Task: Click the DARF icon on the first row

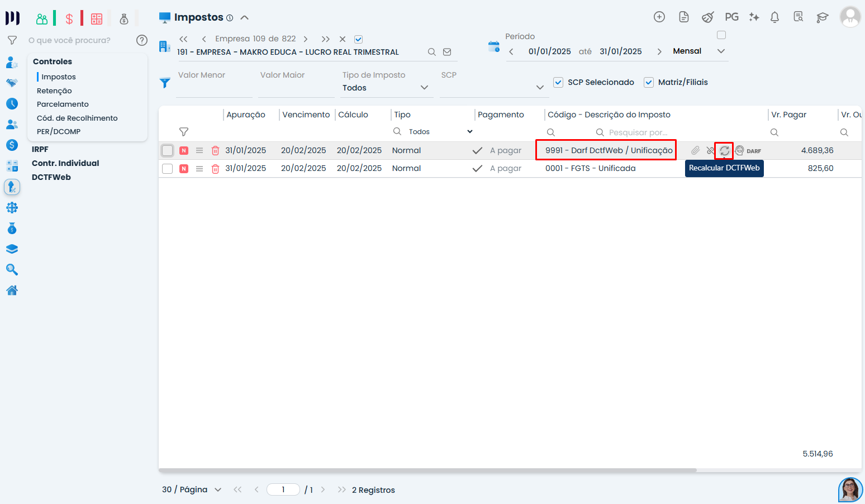Action: click(x=753, y=151)
